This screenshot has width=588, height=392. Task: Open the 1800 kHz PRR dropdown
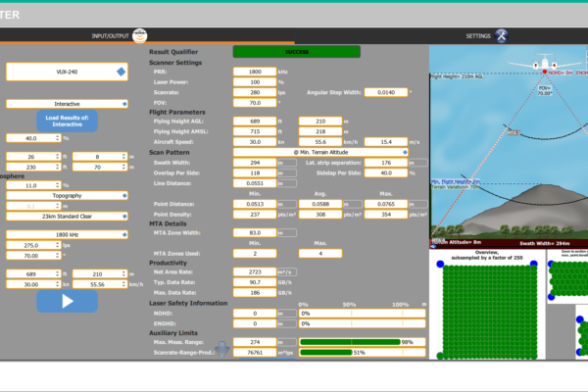click(x=68, y=235)
